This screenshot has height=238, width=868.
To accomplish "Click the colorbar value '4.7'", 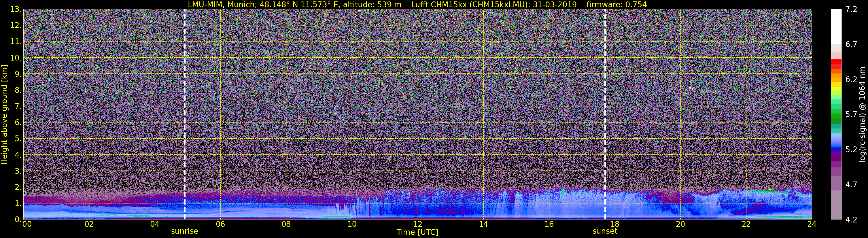I will point(851,184).
